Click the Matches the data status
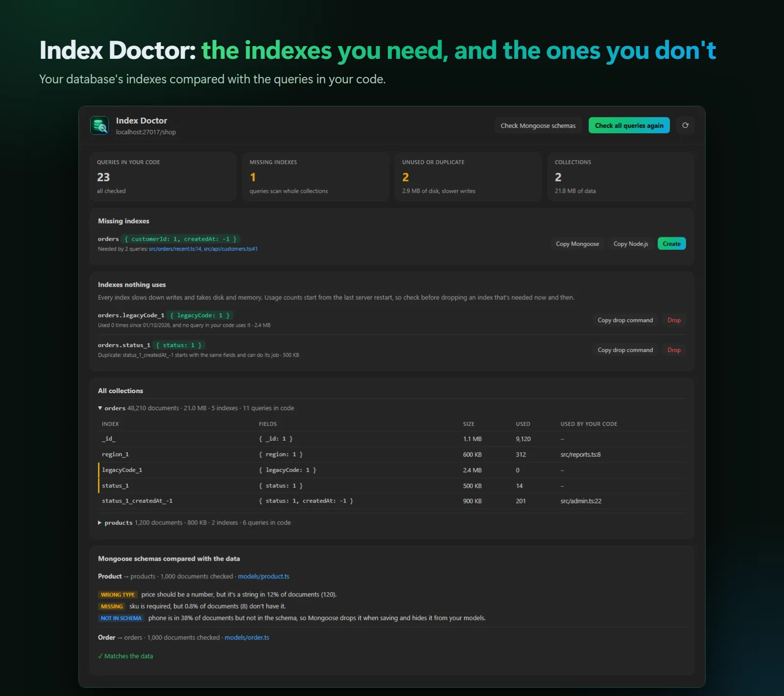784x696 pixels. [x=125, y=656]
